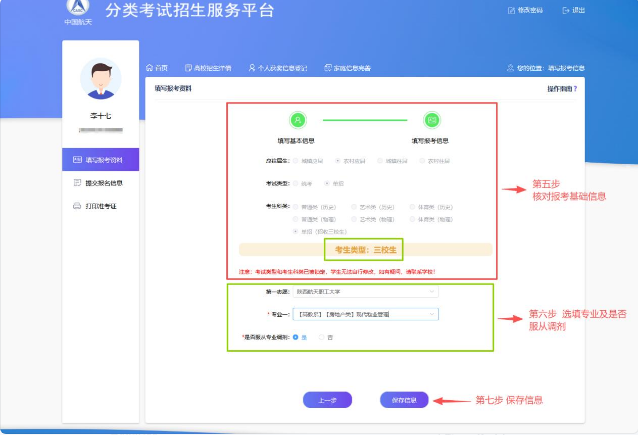Select 否 for obeying major adjustment
Viewport: 638px width, 435px height.
[x=321, y=337]
